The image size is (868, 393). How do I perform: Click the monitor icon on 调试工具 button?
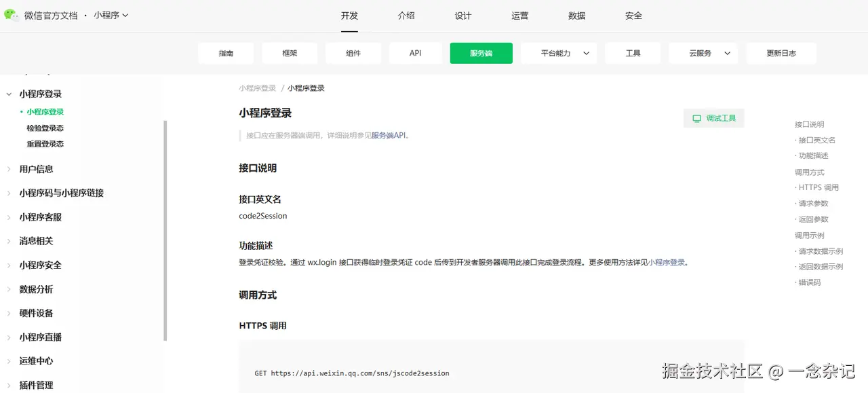click(696, 118)
